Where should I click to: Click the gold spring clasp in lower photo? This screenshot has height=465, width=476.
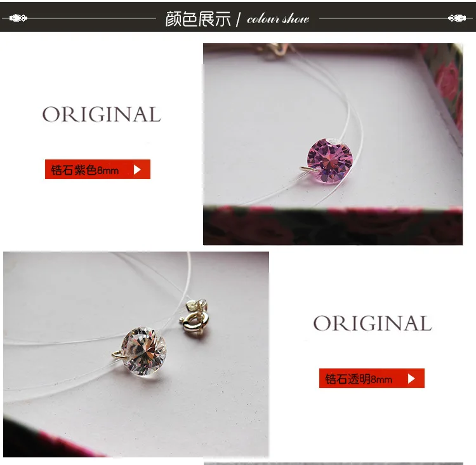click(x=194, y=323)
